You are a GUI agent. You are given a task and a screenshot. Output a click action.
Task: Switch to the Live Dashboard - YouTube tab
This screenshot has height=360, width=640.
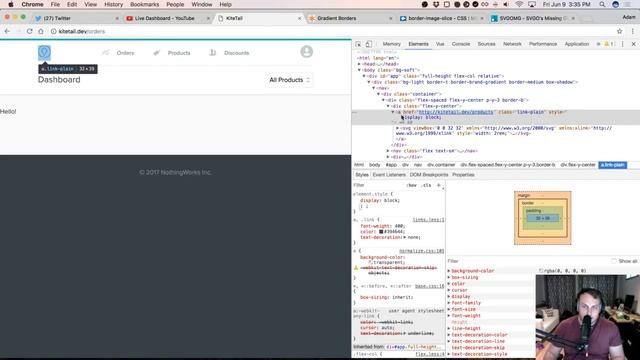pos(168,18)
